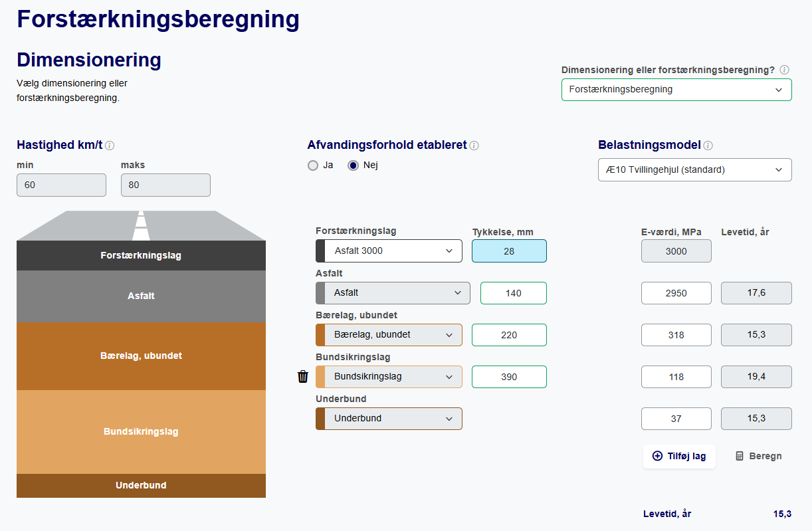The height and width of the screenshot is (531, 812).
Task: Click info icon next to Afvandingsforhold etableret
Action: click(x=474, y=146)
